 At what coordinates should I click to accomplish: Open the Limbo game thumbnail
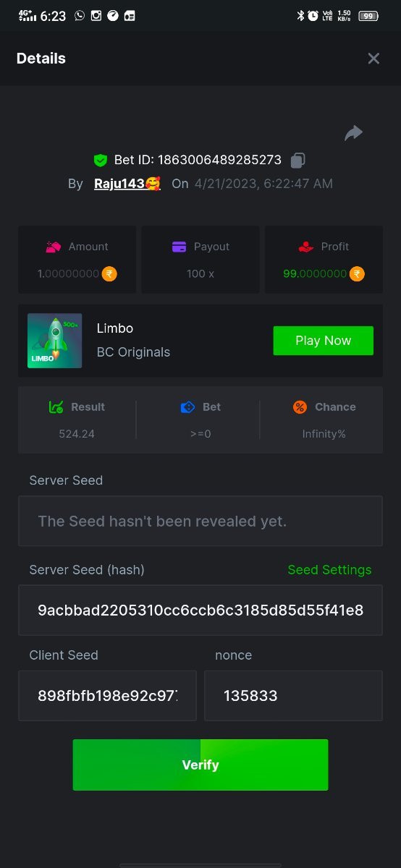(x=55, y=341)
